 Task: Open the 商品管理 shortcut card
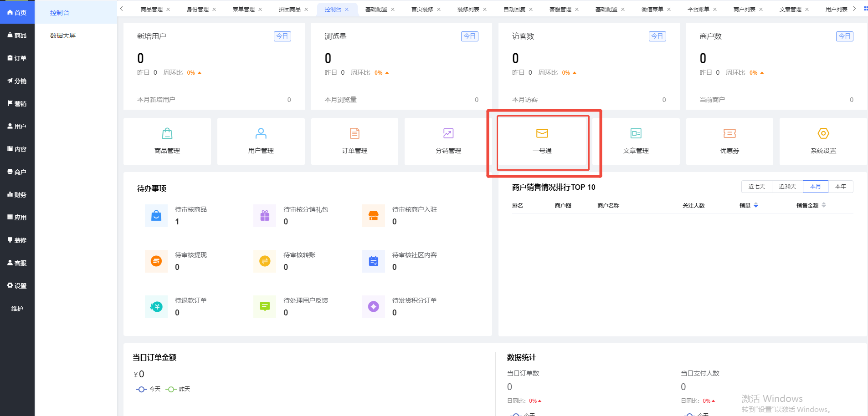click(167, 142)
